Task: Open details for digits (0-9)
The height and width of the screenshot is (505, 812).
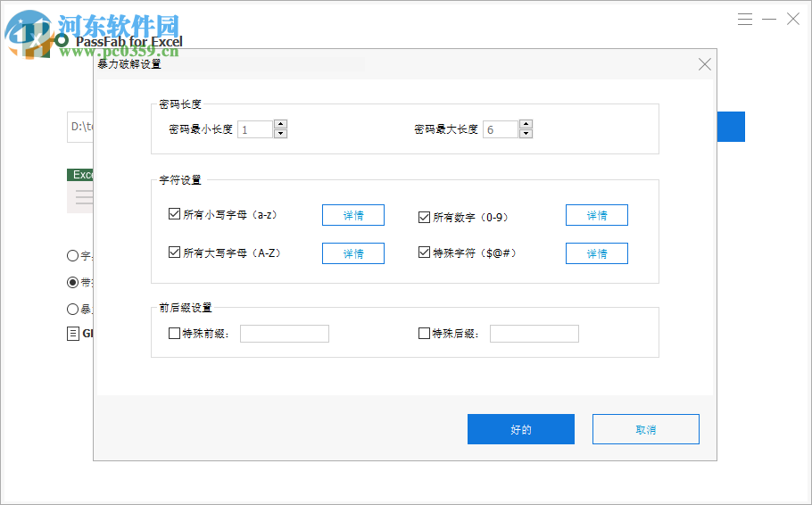Action: tap(597, 215)
